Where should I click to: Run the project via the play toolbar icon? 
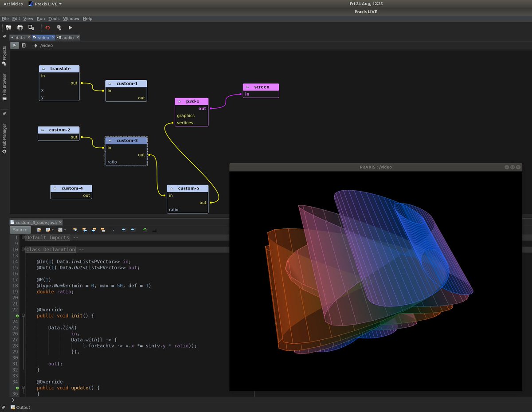click(x=70, y=27)
